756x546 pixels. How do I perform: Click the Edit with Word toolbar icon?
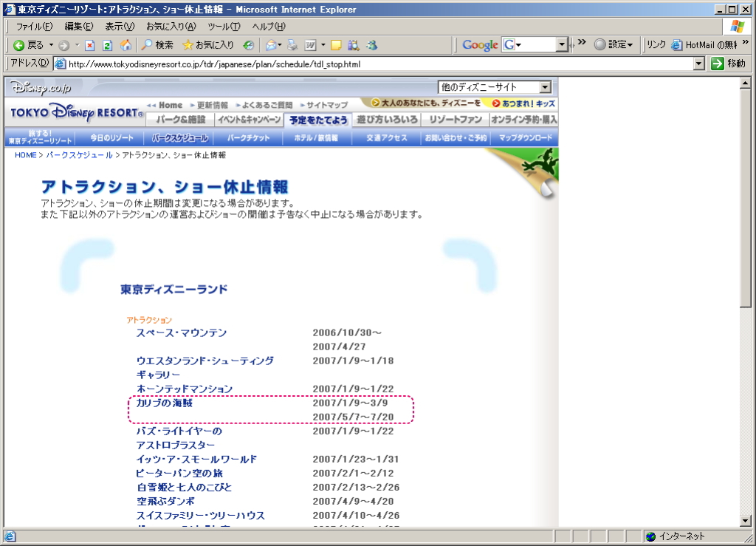point(311,45)
